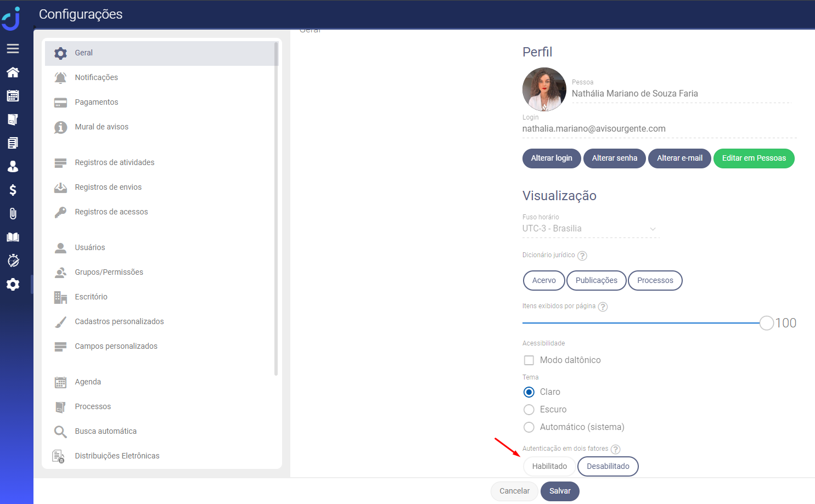The height and width of the screenshot is (504, 815).
Task: Open the open-book icon in sidebar
Action: [x=13, y=237]
